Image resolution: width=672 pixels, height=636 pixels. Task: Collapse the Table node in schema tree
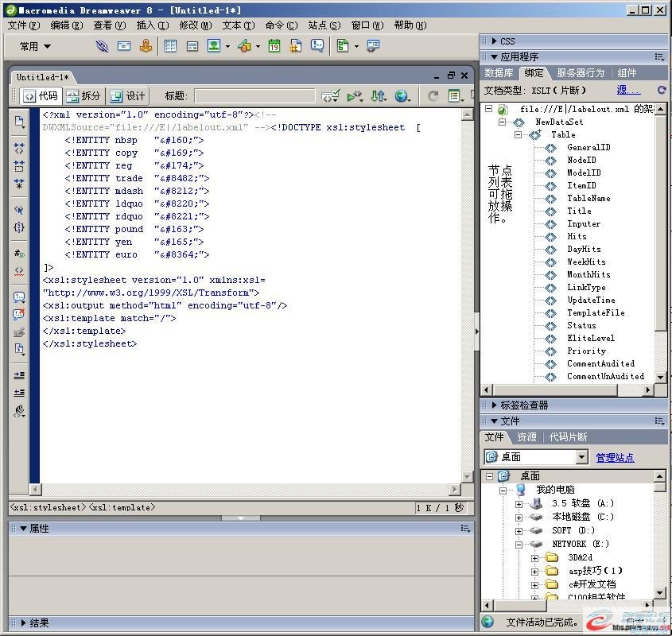tap(519, 135)
